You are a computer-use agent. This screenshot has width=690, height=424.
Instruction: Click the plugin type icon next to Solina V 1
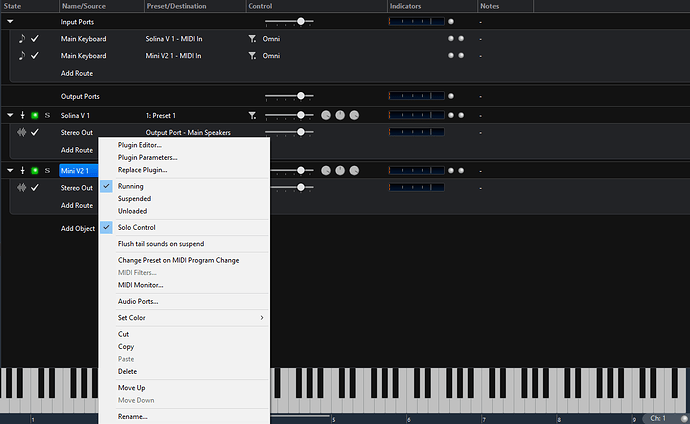pos(22,115)
